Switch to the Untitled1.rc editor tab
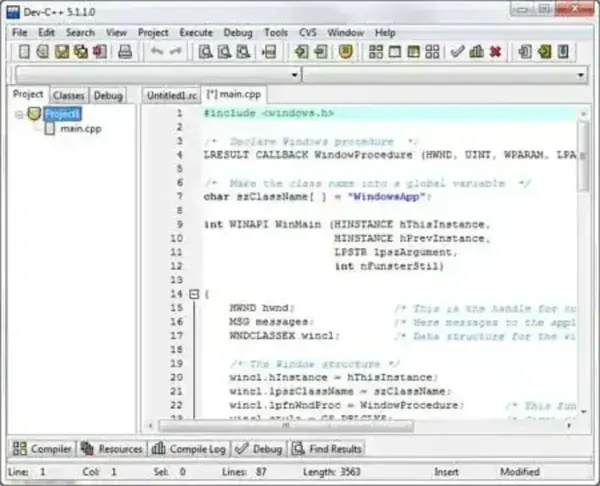 click(172, 95)
